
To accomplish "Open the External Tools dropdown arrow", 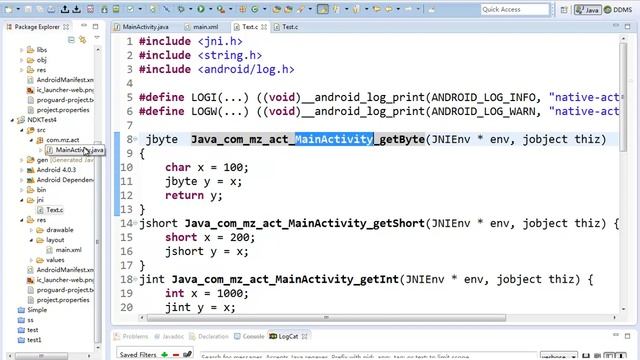I will (231, 9).
